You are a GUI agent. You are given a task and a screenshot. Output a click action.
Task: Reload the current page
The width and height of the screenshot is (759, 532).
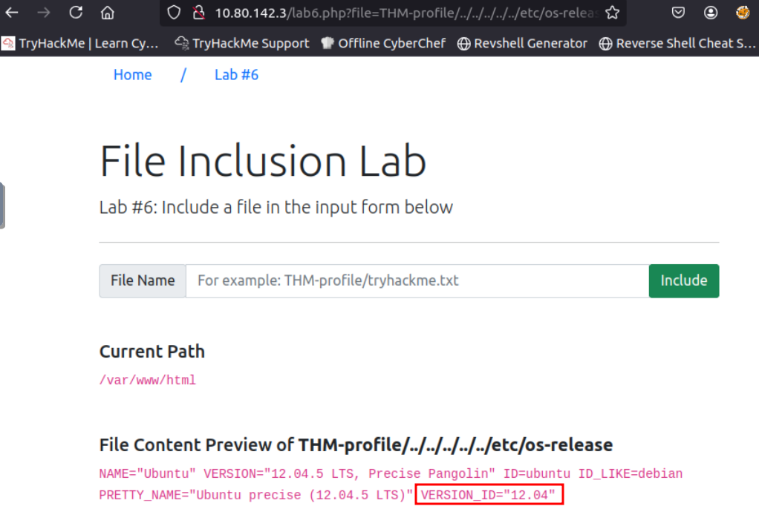76,13
